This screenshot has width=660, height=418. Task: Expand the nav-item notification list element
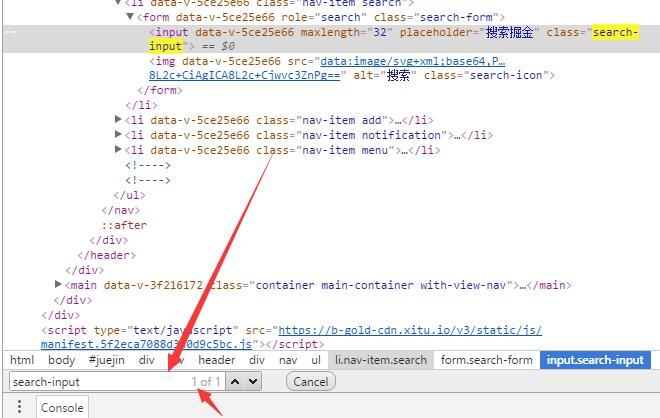[x=118, y=135]
